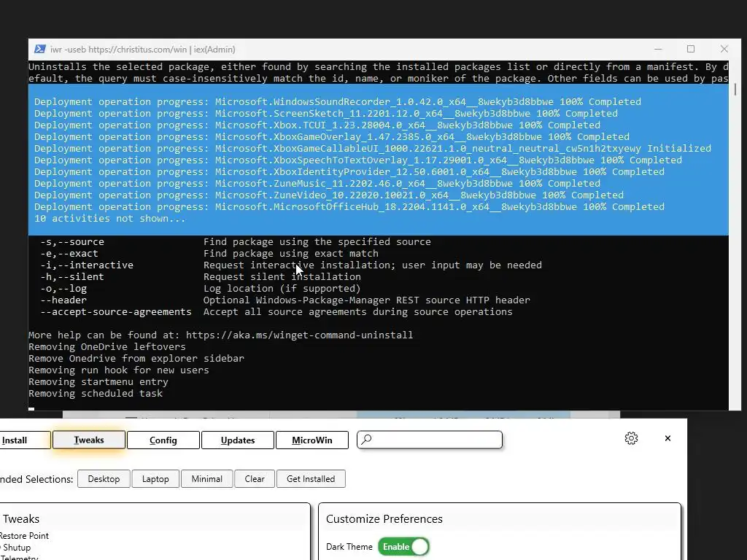Click '10 activities not shown...' line
747x560 pixels.
point(109,219)
